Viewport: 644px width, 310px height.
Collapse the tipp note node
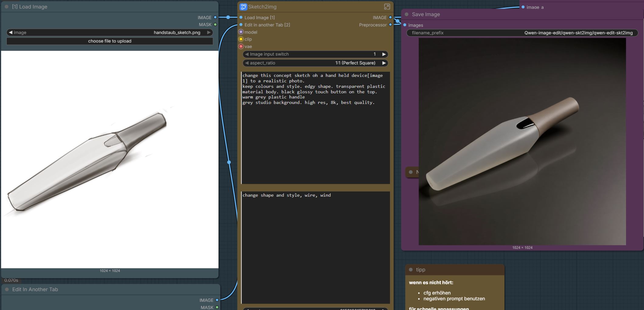[411, 270]
